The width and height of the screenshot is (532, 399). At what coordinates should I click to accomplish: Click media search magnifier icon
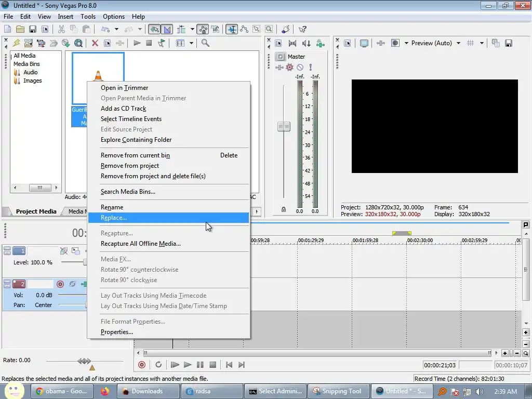click(x=205, y=43)
